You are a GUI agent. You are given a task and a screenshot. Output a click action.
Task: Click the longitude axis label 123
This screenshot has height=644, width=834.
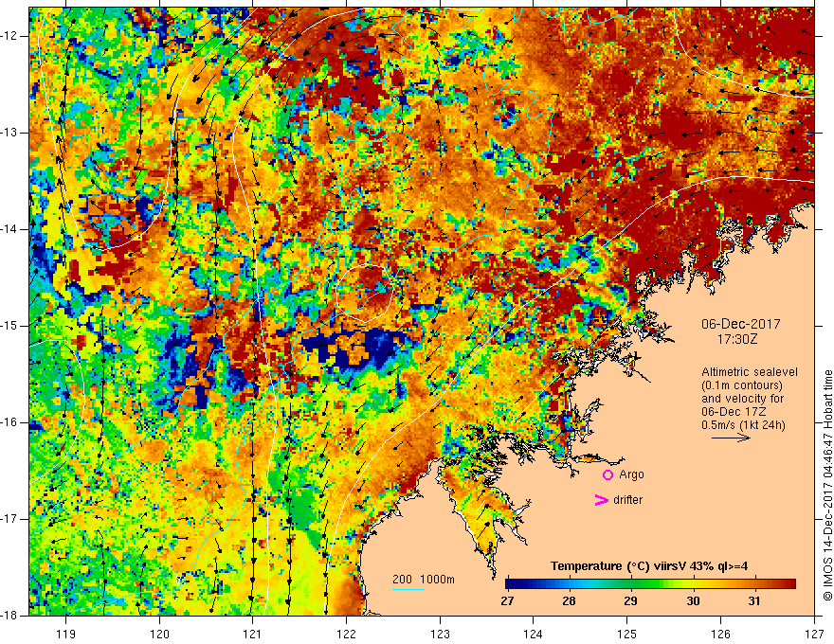pyautogui.click(x=440, y=635)
